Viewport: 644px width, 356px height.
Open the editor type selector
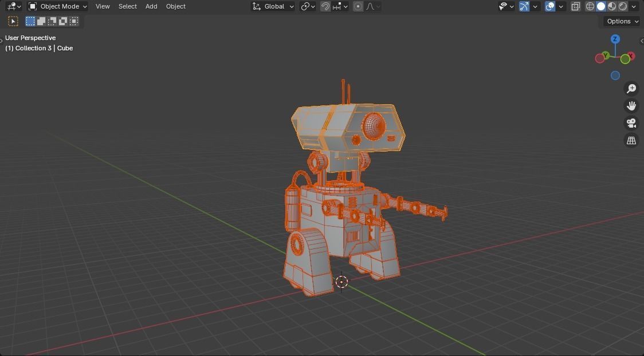(14, 6)
